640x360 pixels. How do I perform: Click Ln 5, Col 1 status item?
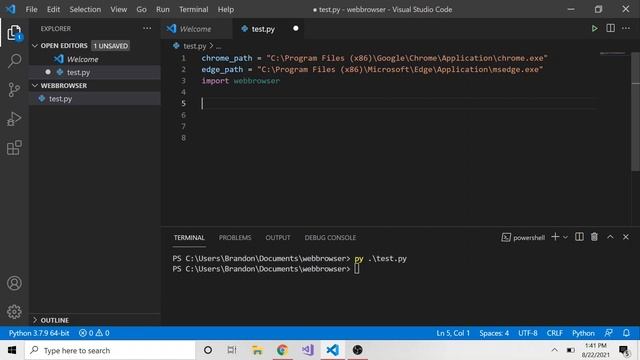(x=453, y=333)
